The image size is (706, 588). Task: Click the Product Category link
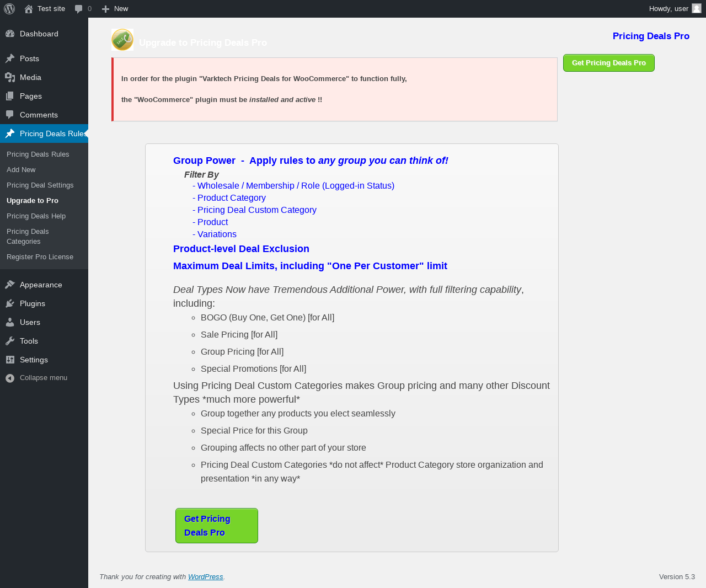point(232,198)
